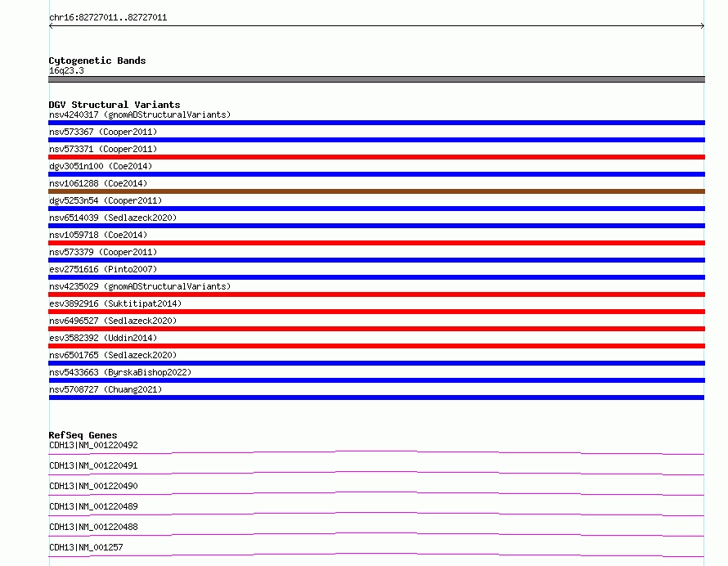Select magenta gene line under NM_001220489
The image size is (728, 566).
pos(376,514)
